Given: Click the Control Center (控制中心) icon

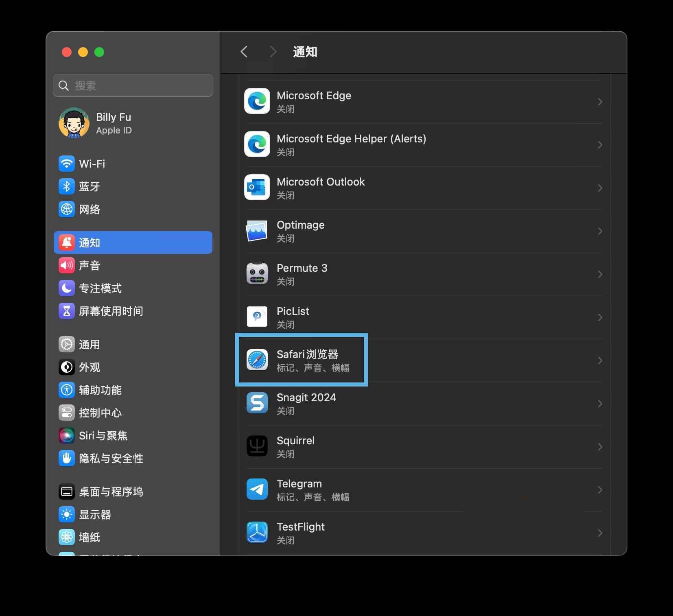Looking at the screenshot, I should point(67,413).
